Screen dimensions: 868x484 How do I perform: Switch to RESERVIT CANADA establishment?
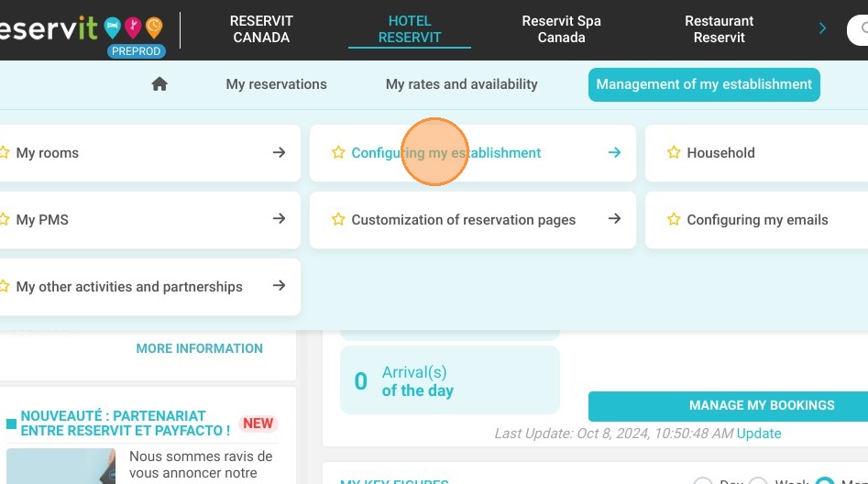pos(261,29)
